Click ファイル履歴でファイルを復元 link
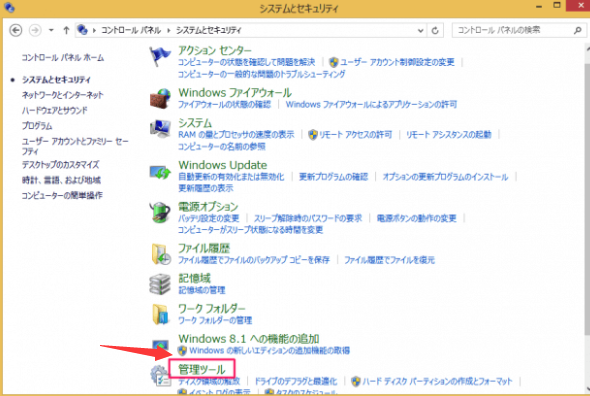The height and width of the screenshot is (396, 590). (389, 260)
